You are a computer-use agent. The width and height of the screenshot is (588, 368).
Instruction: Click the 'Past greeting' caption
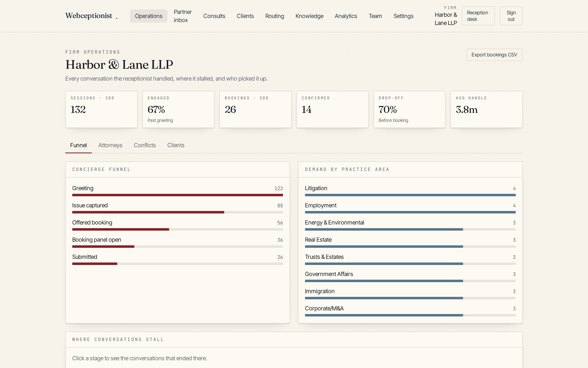pyautogui.click(x=160, y=120)
